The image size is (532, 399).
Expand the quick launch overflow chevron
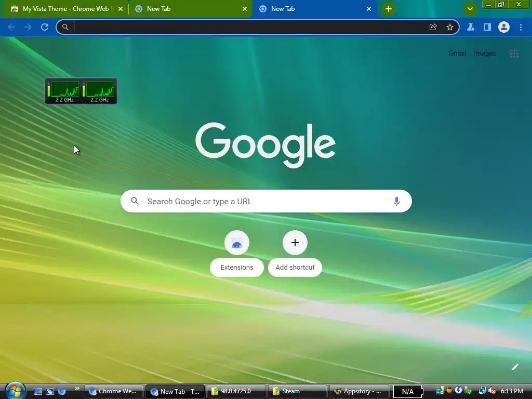click(77, 389)
